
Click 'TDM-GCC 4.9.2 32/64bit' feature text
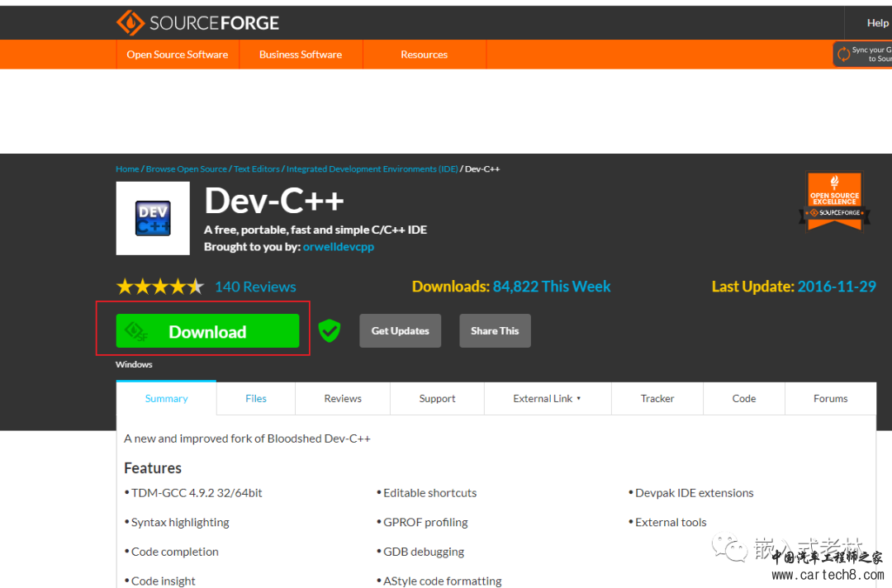197,493
